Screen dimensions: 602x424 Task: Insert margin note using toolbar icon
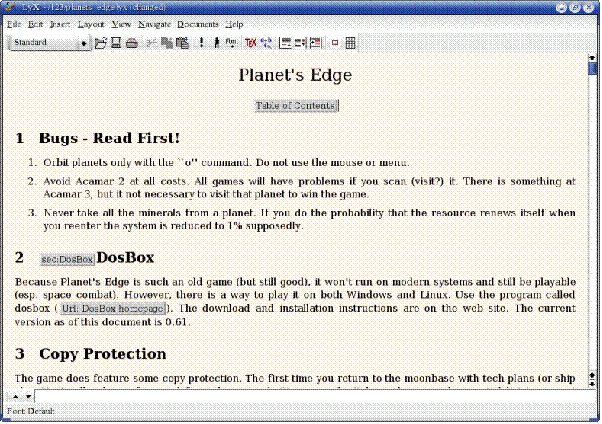pos(300,43)
